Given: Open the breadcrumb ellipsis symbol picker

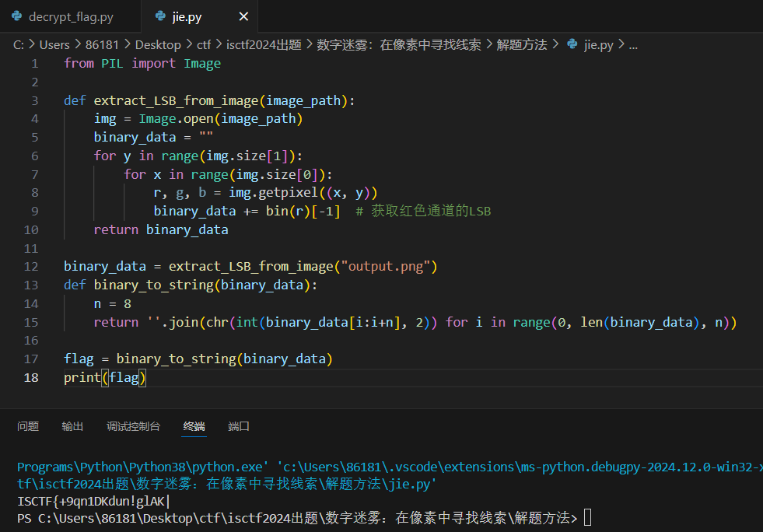Looking at the screenshot, I should pyautogui.click(x=633, y=45).
